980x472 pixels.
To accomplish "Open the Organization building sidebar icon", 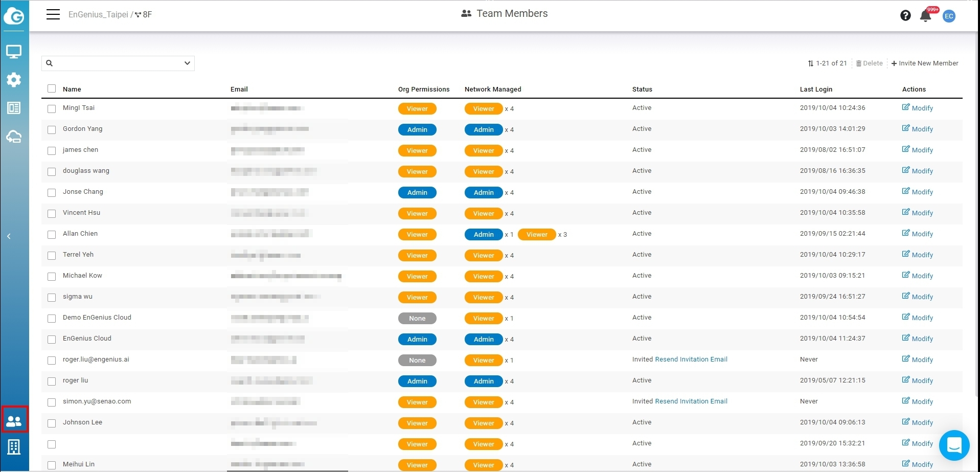I will (x=14, y=447).
